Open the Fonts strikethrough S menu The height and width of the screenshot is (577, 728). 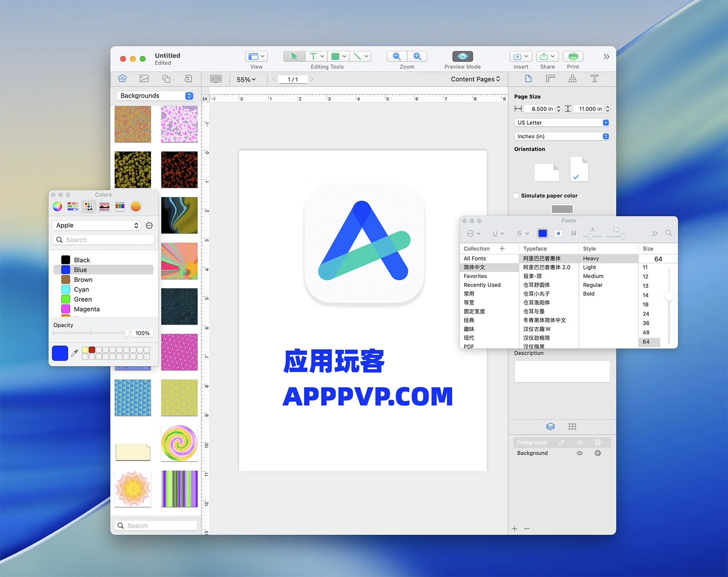[523, 233]
